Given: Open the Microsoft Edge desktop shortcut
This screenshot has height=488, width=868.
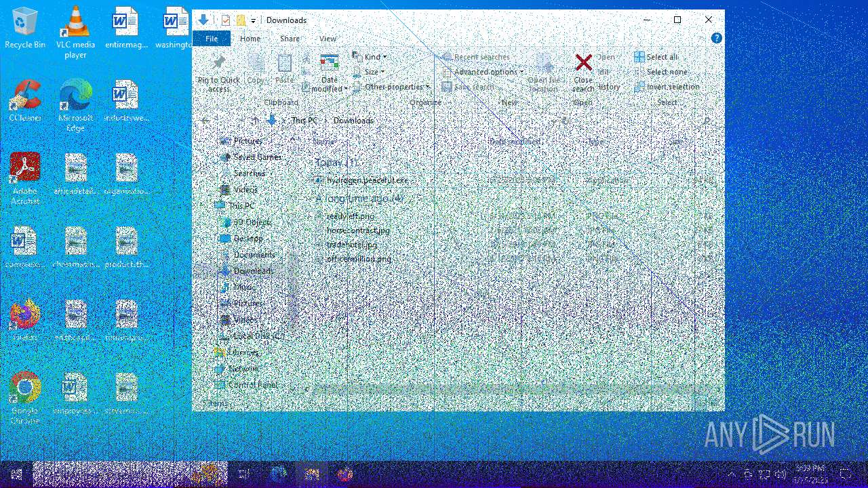Looking at the screenshot, I should [x=75, y=105].
